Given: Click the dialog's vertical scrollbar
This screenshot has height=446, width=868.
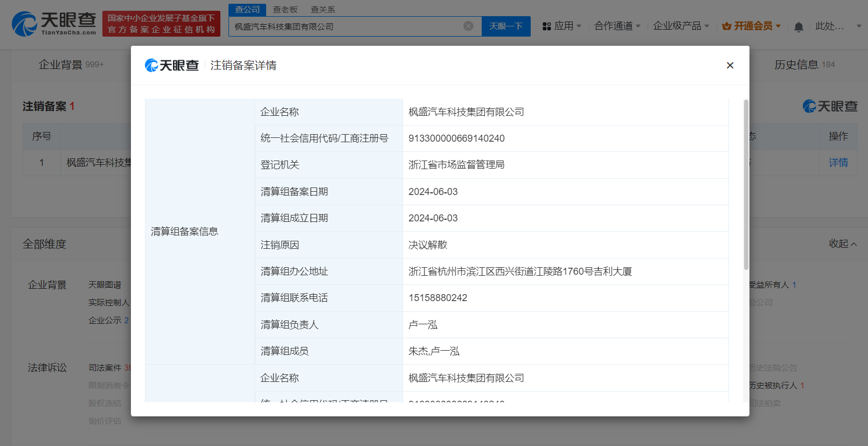Looking at the screenshot, I should pyautogui.click(x=746, y=184).
